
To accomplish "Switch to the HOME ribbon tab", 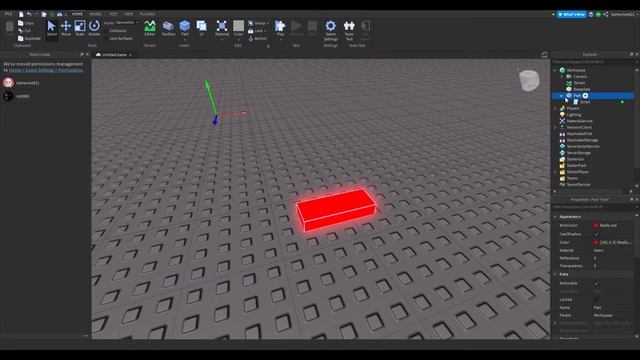I will pos(77,14).
